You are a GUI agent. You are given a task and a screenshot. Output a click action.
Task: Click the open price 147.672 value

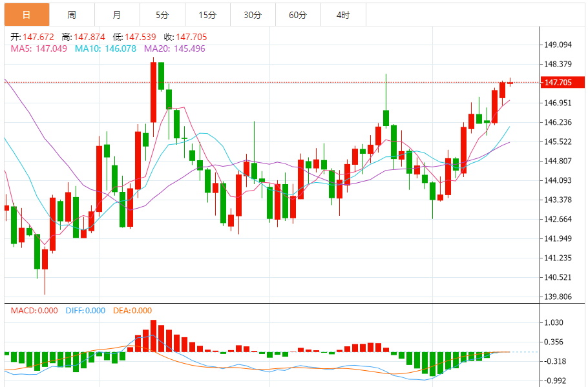click(x=38, y=37)
